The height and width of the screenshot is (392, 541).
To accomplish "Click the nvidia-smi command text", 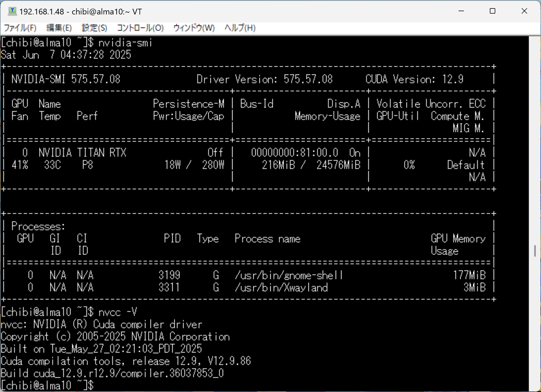I will click(125, 43).
